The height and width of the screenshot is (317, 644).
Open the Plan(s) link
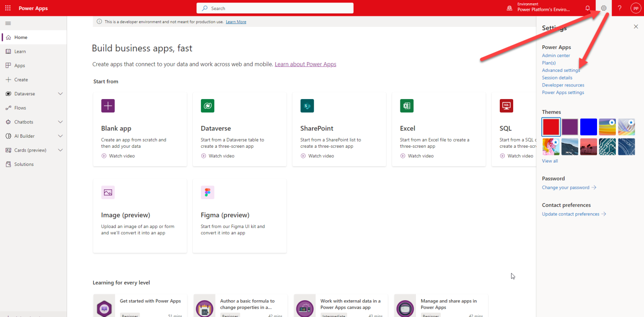[549, 63]
